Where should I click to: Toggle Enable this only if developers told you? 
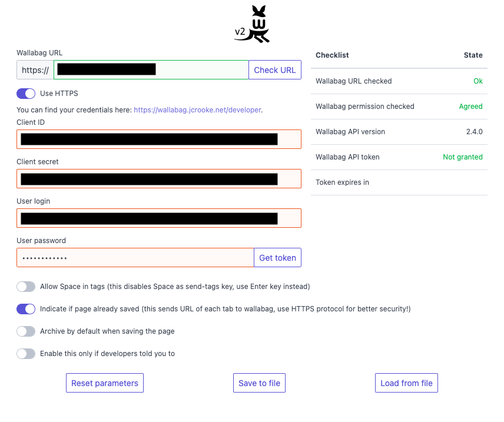point(26,353)
